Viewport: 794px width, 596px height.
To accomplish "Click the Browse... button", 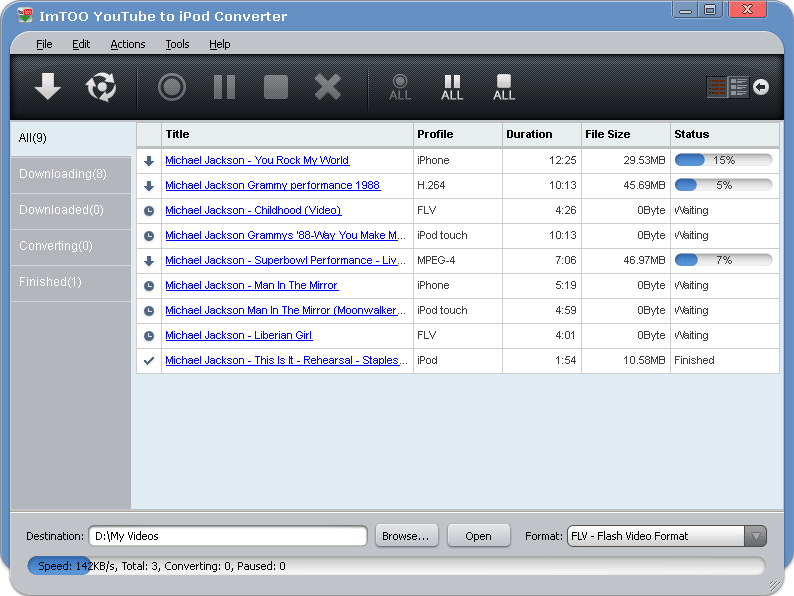I will (x=406, y=536).
